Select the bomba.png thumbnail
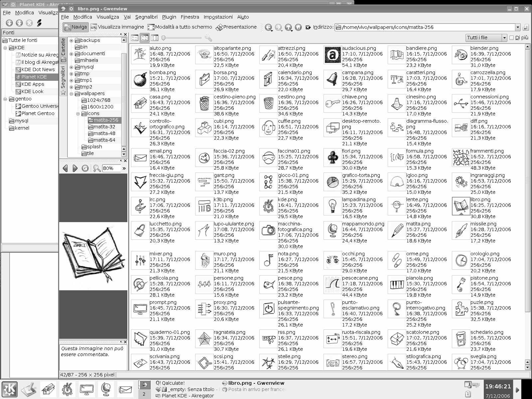This screenshot has height=399, width=532. pyautogui.click(x=140, y=79)
